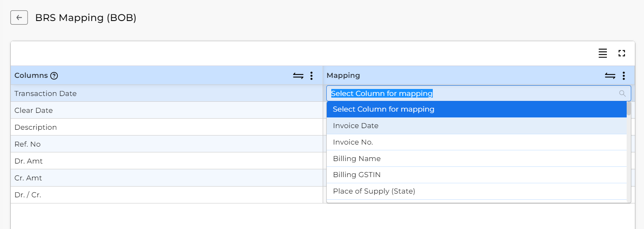Click the dropdown list scrollbar
Image resolution: width=644 pixels, height=229 pixels.
pos(629,152)
